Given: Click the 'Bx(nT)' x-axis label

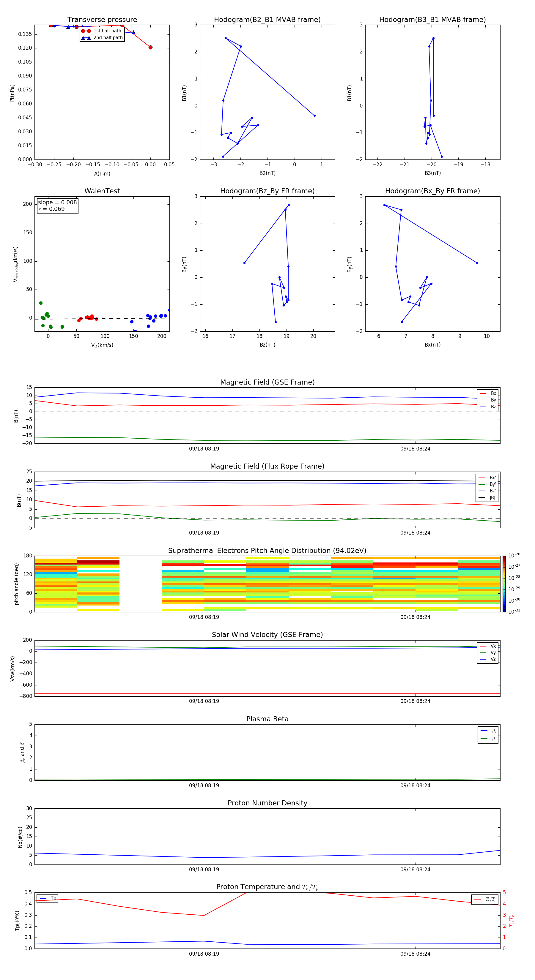Looking at the screenshot, I should pos(432,345).
